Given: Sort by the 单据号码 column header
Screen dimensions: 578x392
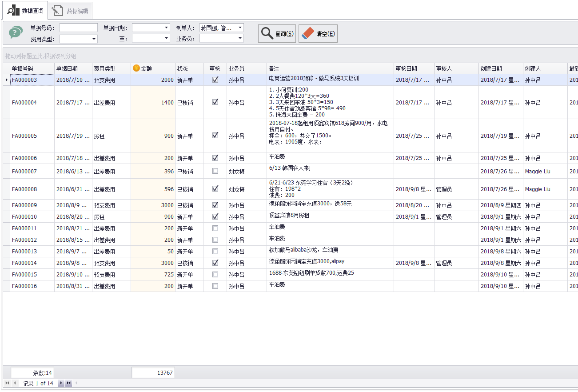Looking at the screenshot, I should (x=32, y=68).
